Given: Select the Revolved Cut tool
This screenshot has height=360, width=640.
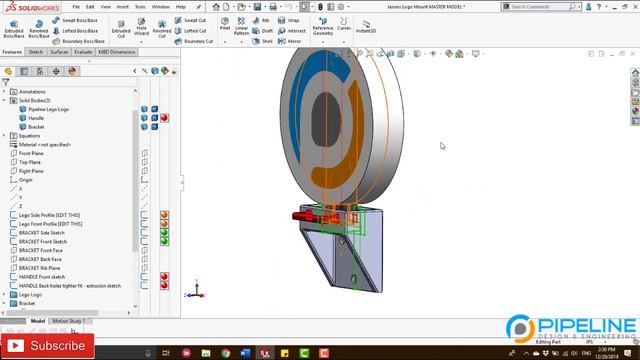Looking at the screenshot, I should pyautogui.click(x=162, y=29).
